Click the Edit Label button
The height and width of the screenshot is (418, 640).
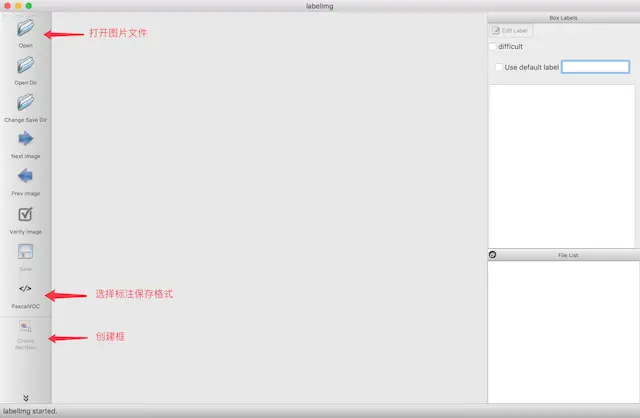point(511,31)
